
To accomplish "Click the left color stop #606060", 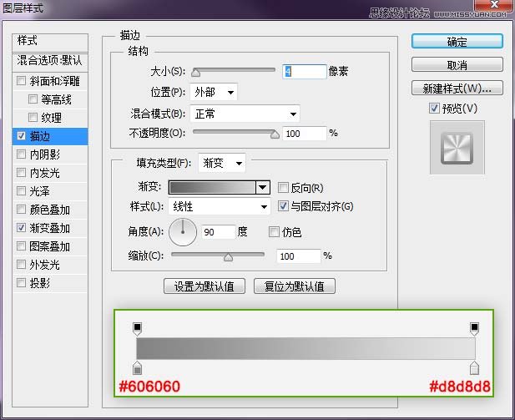I will [137, 368].
